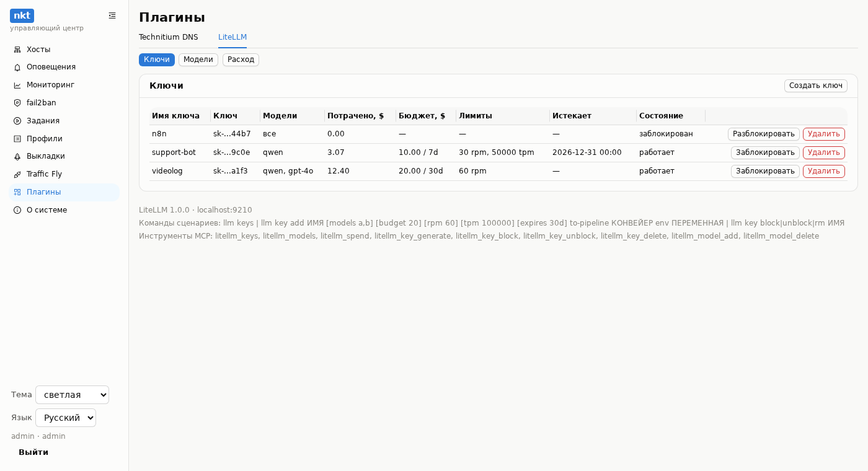This screenshot has width=868, height=471.
Task: Open О системе menu entry
Action: click(64, 210)
